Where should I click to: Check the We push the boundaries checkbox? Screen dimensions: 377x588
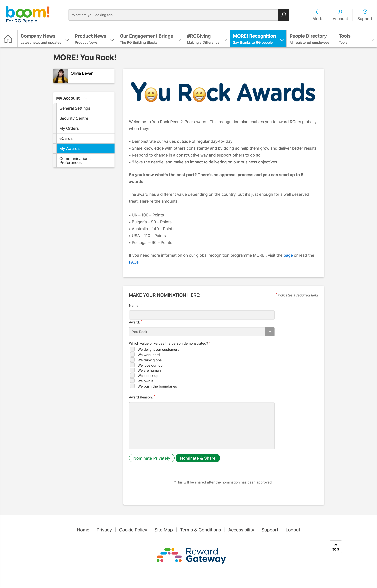132,386
